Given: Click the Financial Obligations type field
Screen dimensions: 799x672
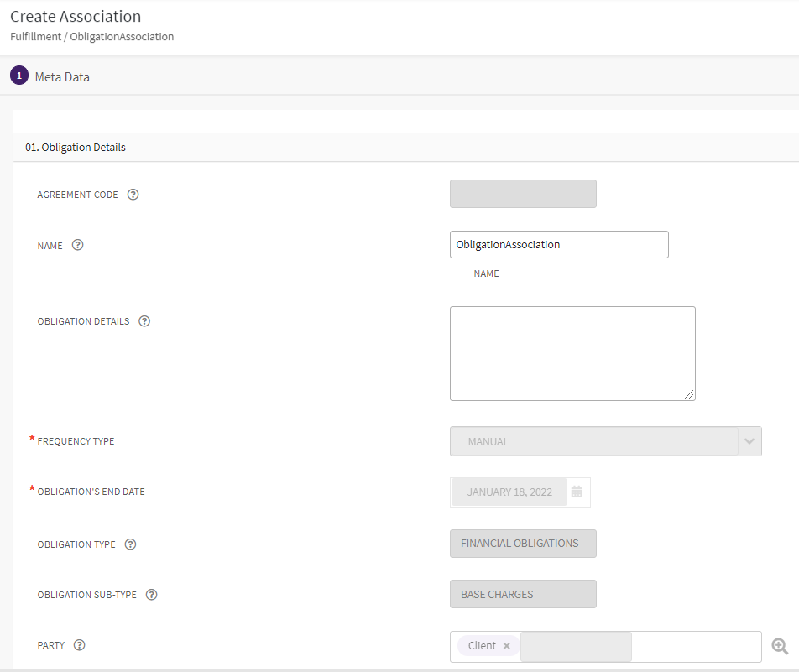Looking at the screenshot, I should [523, 544].
